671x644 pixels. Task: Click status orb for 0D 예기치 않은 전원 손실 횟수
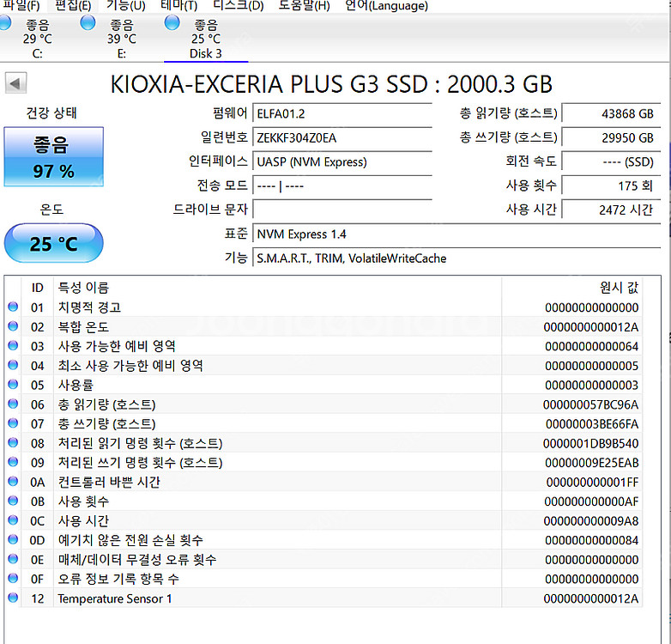[13, 539]
